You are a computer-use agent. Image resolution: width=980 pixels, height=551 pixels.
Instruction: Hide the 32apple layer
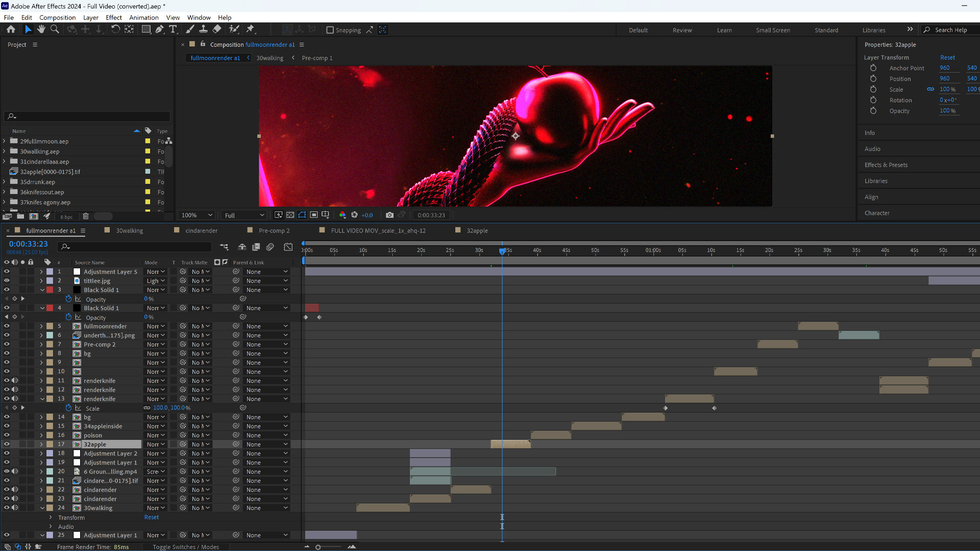7,444
